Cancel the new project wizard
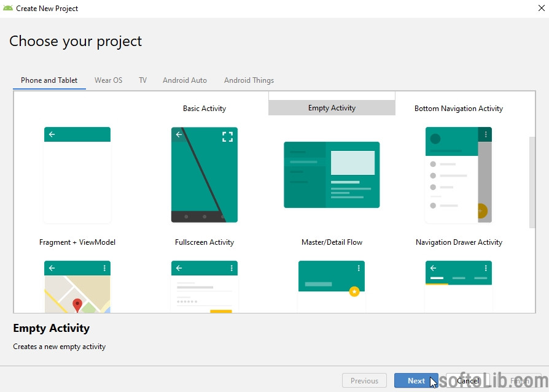This screenshot has height=392, width=549. [x=468, y=380]
